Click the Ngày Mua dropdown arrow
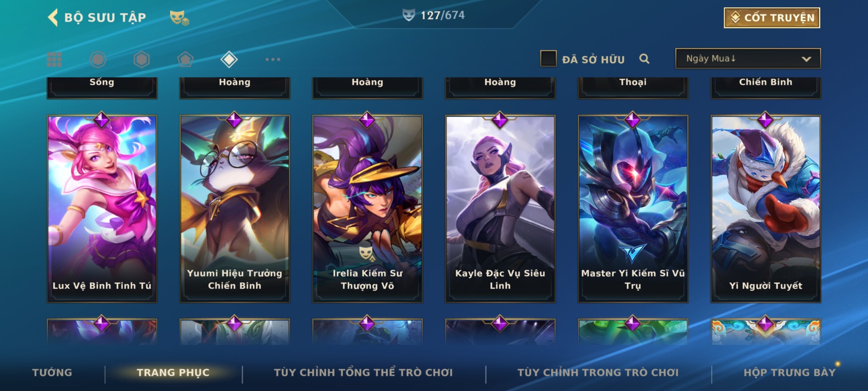This screenshot has height=391, width=868. tap(806, 59)
